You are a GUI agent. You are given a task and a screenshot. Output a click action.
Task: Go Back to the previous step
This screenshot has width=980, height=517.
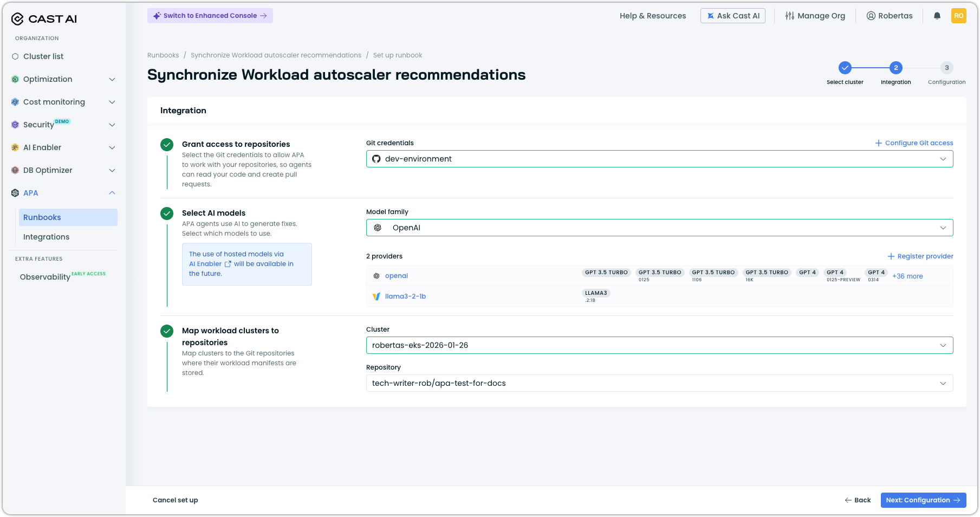click(x=858, y=500)
